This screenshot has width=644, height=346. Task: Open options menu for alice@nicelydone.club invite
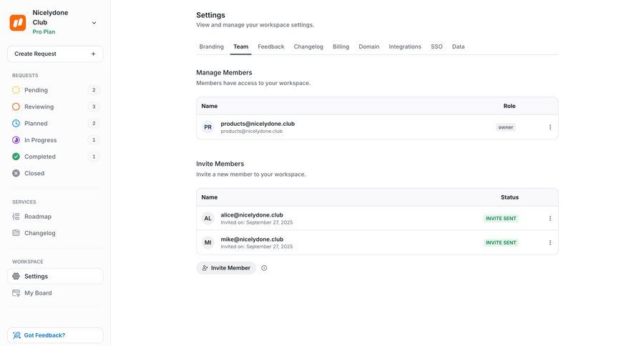click(x=550, y=219)
